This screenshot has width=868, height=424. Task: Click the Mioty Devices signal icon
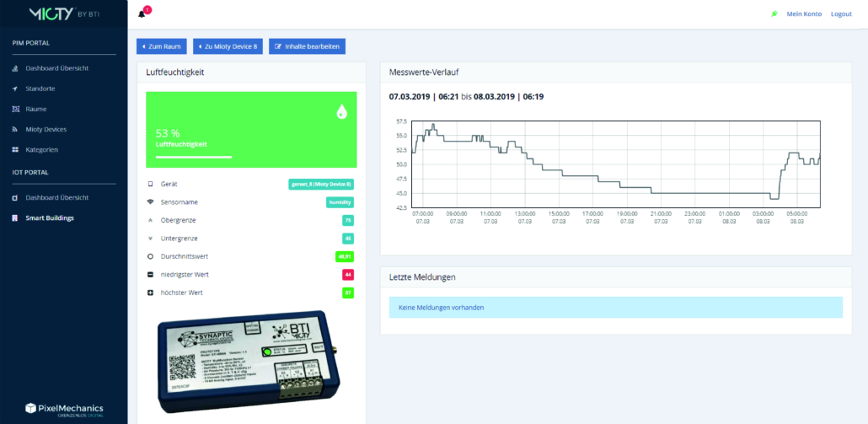tap(14, 129)
